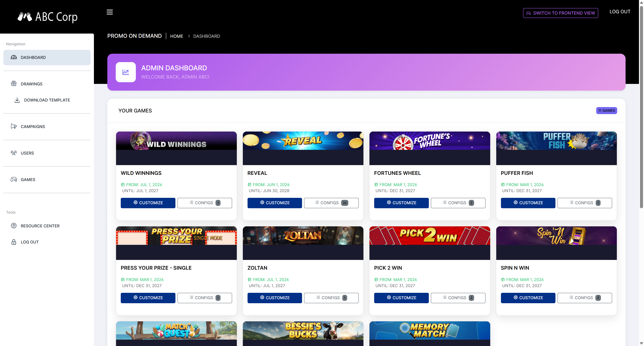The width and height of the screenshot is (644, 346).
Task: Customize the Pick 2 Win game
Action: pos(401,298)
